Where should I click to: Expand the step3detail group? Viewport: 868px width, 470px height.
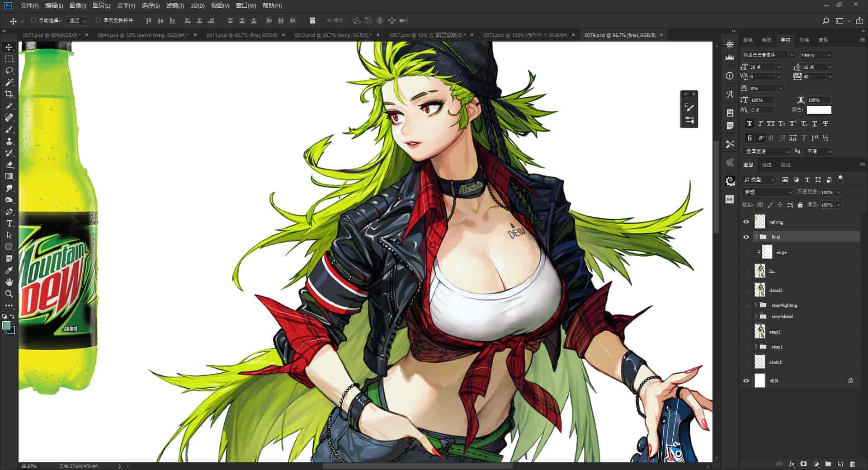pyautogui.click(x=756, y=316)
